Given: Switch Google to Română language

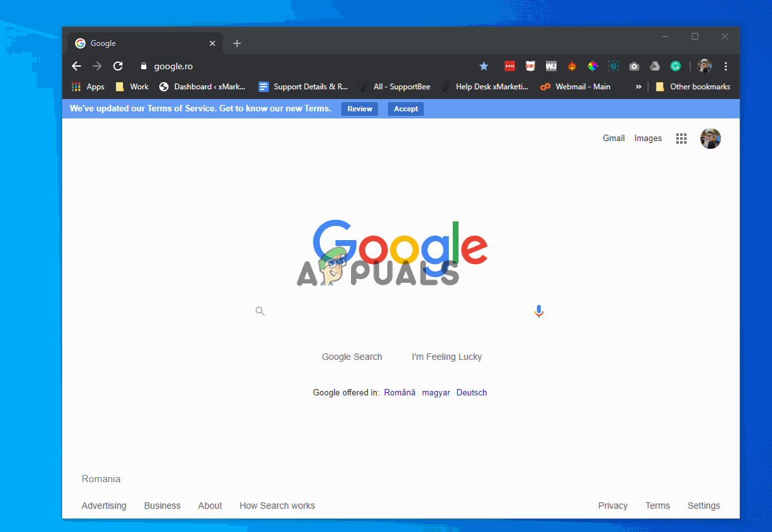Looking at the screenshot, I should (x=400, y=392).
